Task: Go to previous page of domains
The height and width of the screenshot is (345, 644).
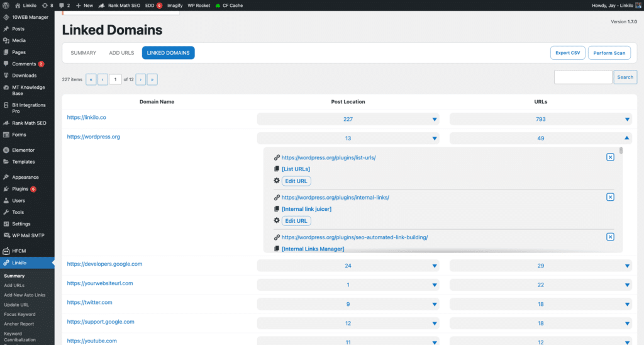Action: [x=103, y=79]
